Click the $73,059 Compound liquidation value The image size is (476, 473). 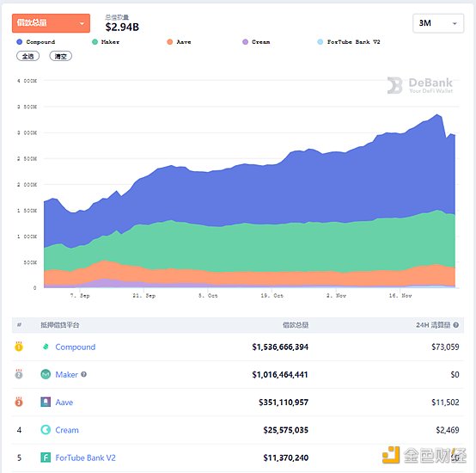pyautogui.click(x=445, y=347)
